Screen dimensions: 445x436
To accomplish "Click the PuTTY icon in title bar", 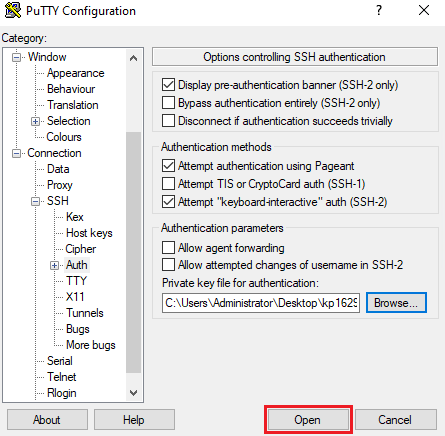I will (x=13, y=11).
